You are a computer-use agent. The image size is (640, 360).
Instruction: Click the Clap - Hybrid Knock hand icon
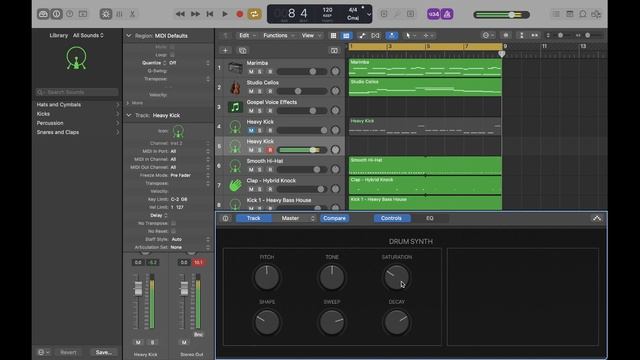coord(235,185)
